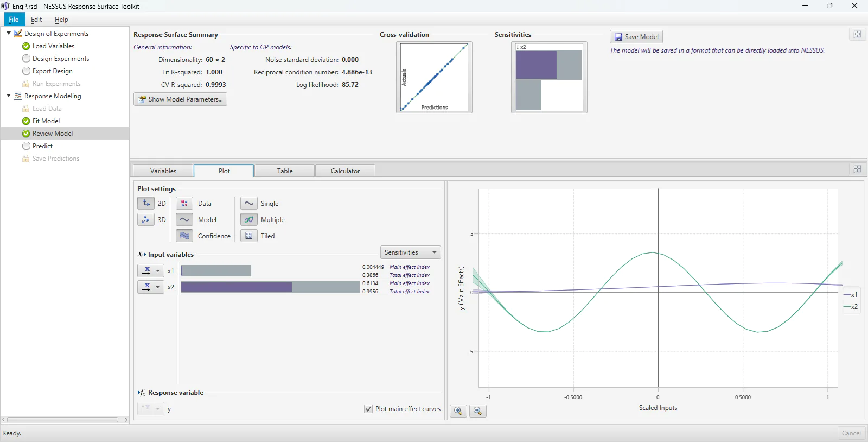Viewport: 868px width, 442px height.
Task: Click the x2 legend entry in plot
Action: tap(851, 307)
